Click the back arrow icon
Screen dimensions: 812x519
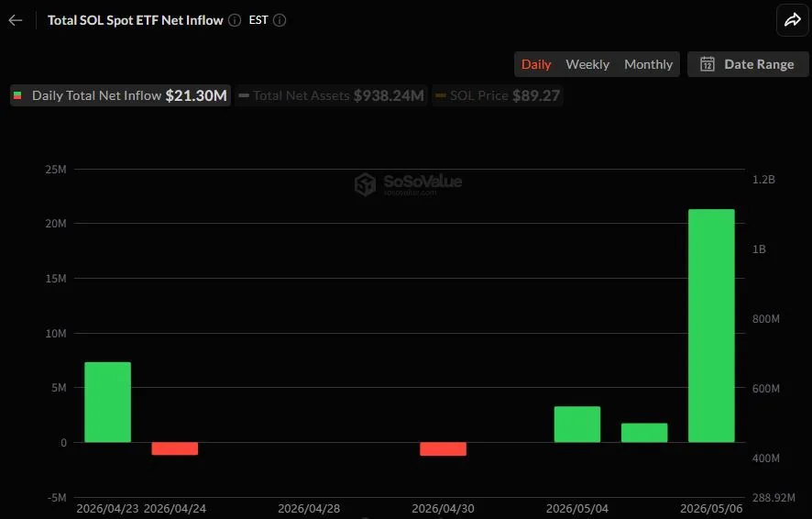tap(16, 20)
